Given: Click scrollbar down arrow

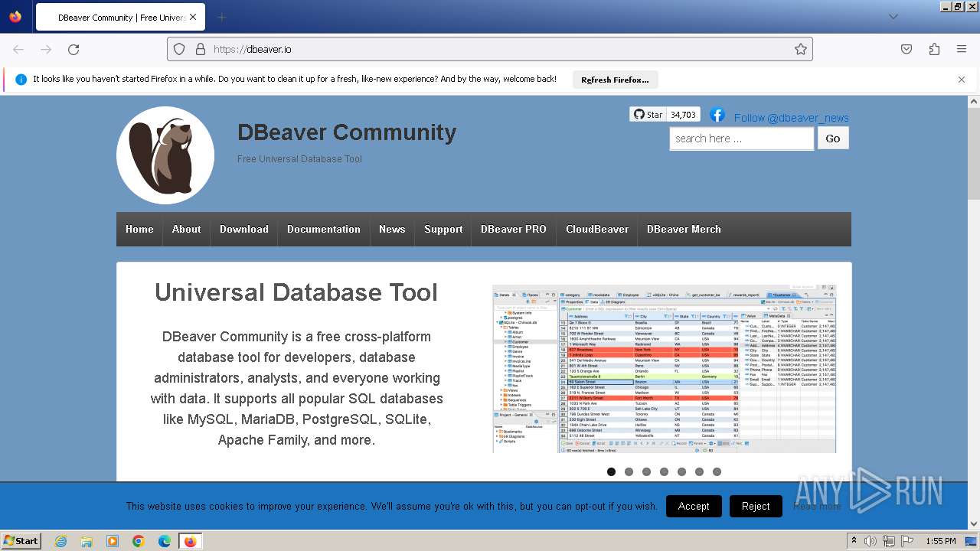Looking at the screenshot, I should click(x=974, y=524).
